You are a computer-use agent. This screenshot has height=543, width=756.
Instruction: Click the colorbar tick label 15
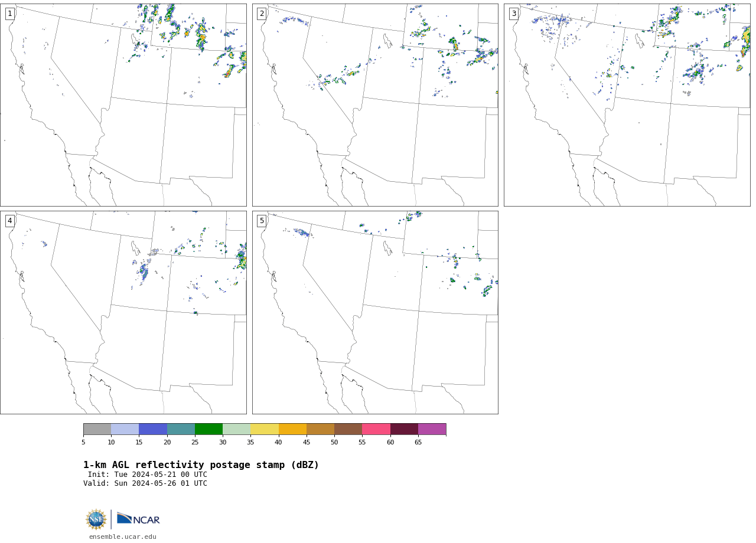coord(139,442)
